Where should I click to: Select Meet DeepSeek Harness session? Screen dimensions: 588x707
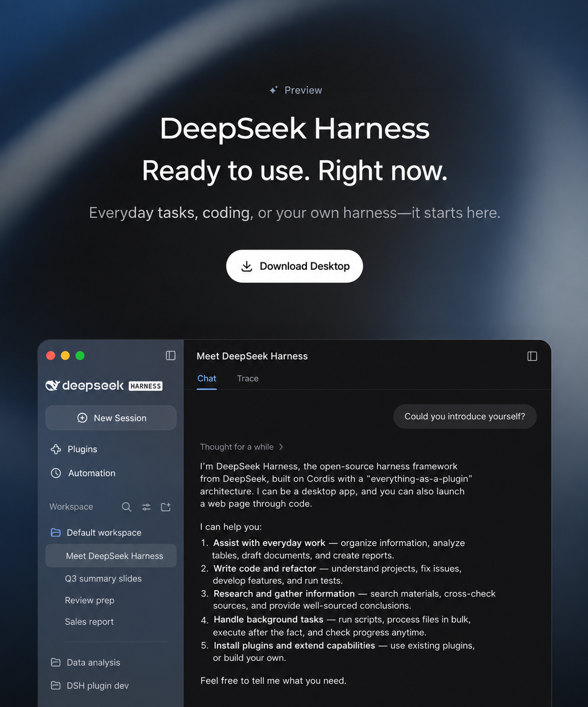111,556
